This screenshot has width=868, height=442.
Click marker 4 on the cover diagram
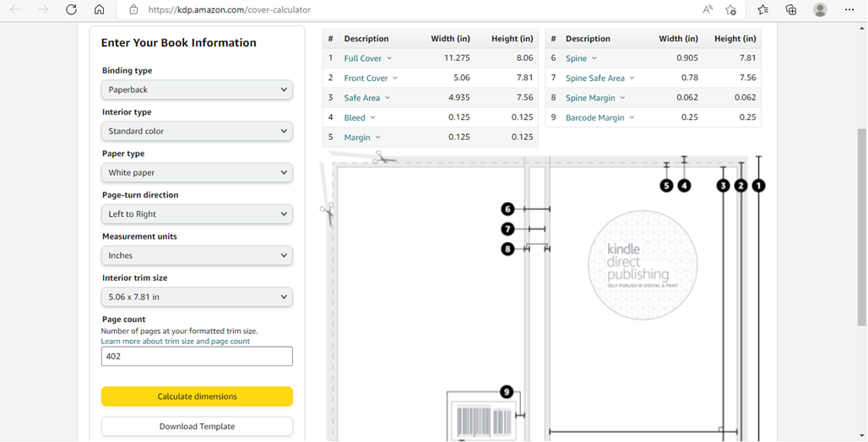684,186
